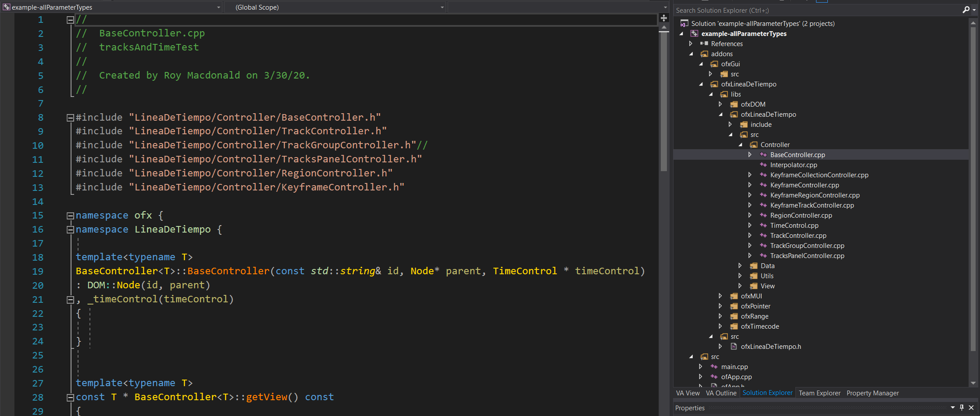Open Properties window position dropdown arrow
The height and width of the screenshot is (416, 980).
952,407
